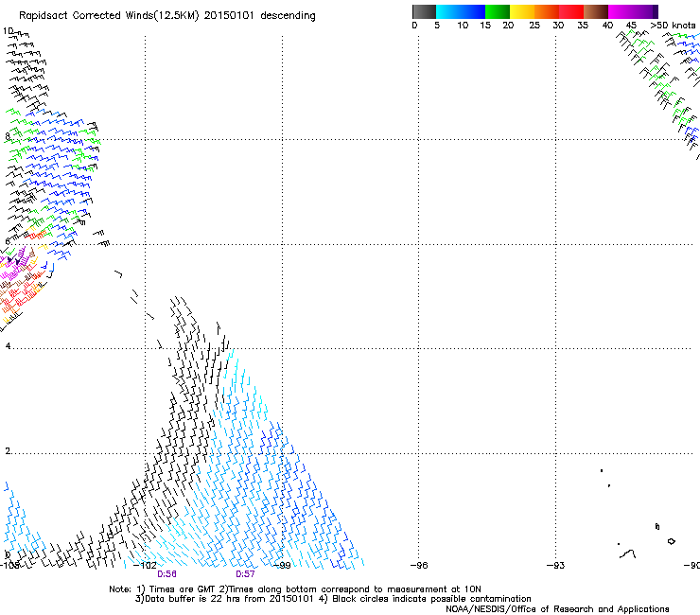700x615 pixels.
Task: Click the '-93' longitude axis label
Action: click(x=555, y=566)
